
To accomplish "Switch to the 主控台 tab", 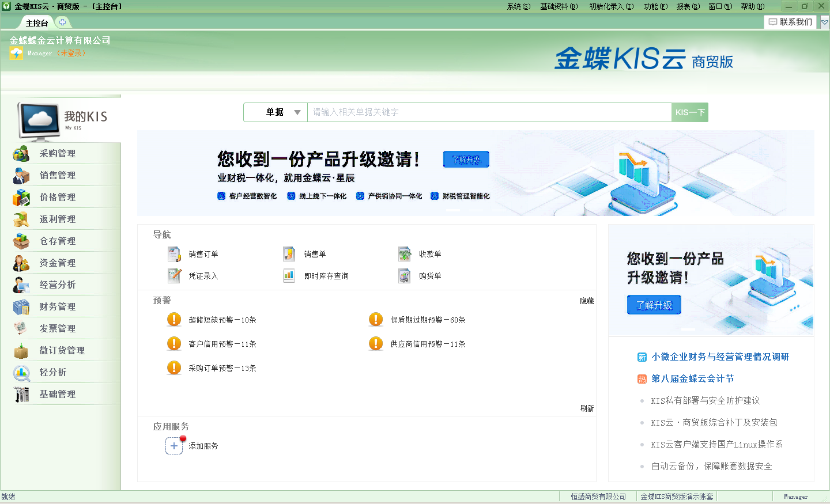I will [x=37, y=23].
